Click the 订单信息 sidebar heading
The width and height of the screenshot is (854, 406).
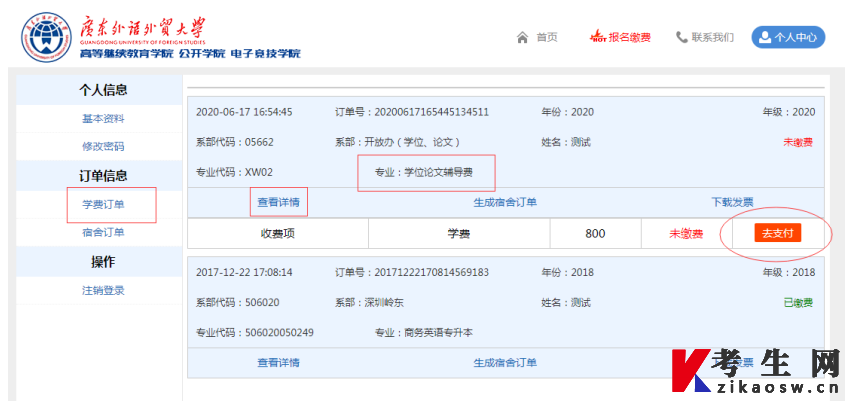103,175
